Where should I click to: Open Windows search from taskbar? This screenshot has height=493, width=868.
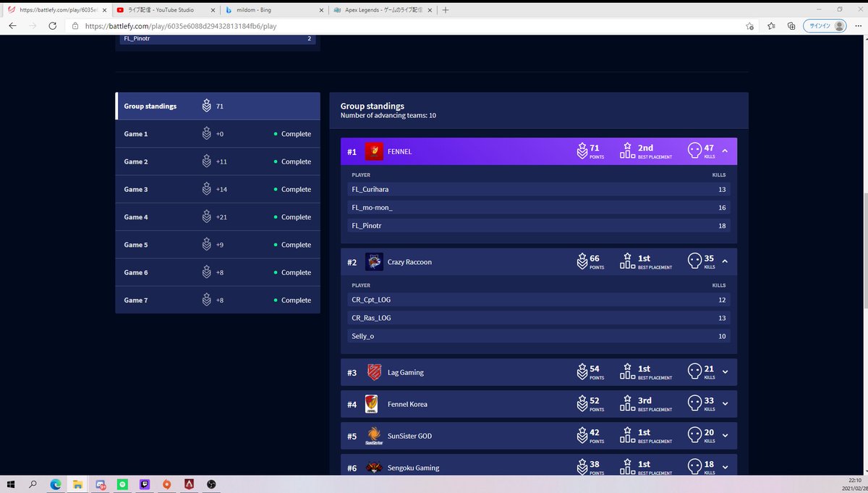pos(33,484)
